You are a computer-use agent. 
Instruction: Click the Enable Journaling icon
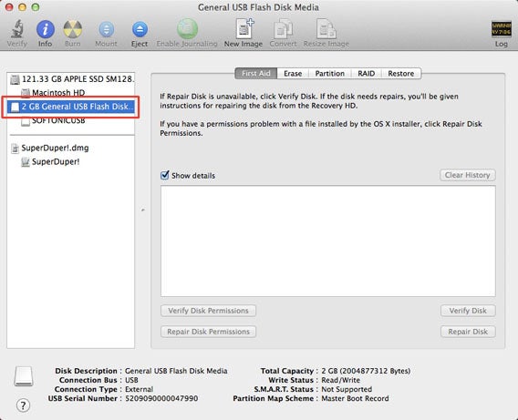click(187, 29)
